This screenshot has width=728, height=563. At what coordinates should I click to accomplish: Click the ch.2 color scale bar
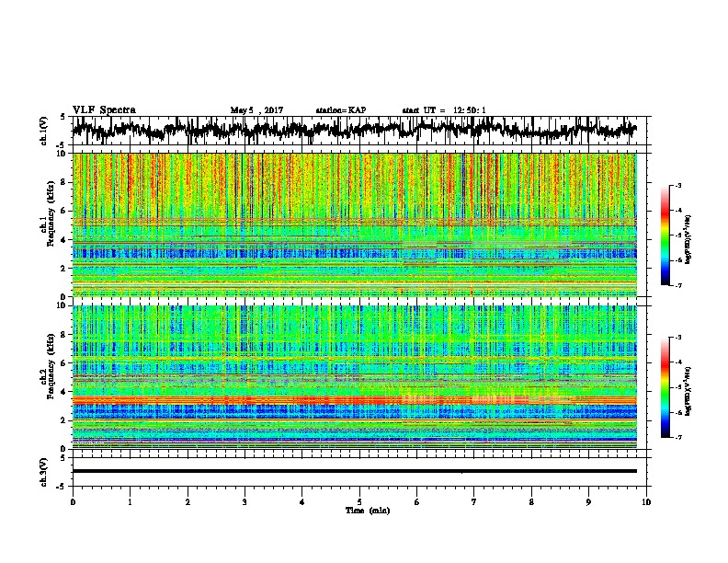665,387
